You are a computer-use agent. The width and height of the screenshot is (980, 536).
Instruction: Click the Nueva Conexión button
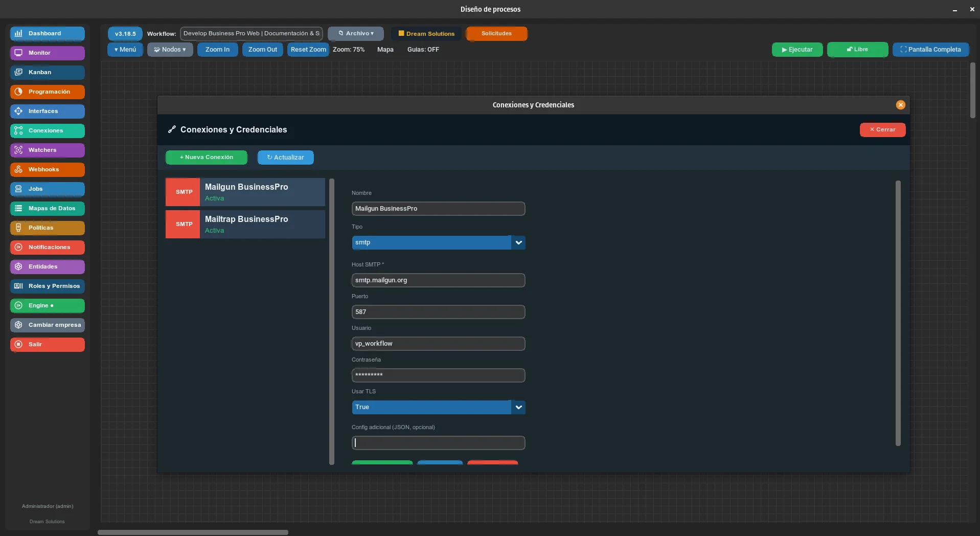(207, 157)
